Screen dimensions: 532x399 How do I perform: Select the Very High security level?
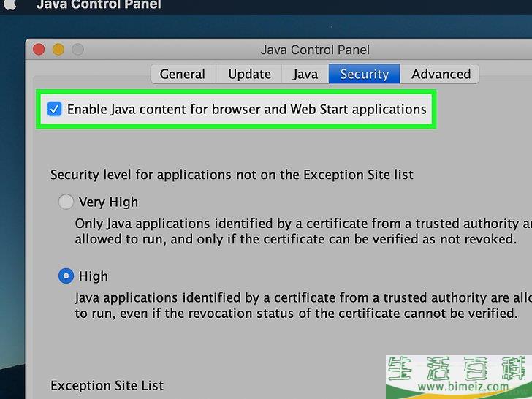pos(66,202)
